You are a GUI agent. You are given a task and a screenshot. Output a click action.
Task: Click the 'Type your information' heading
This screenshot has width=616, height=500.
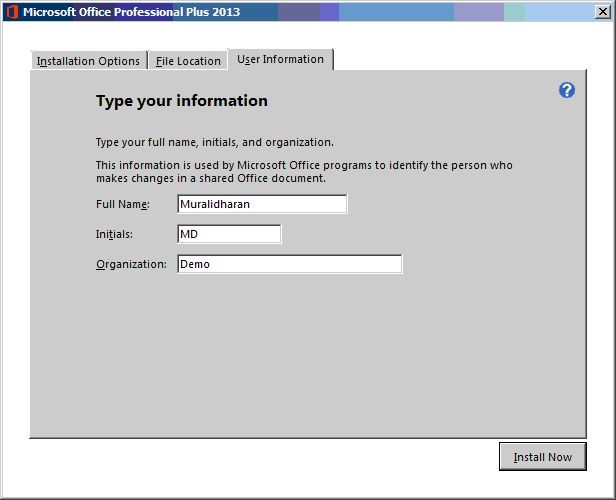tap(182, 101)
